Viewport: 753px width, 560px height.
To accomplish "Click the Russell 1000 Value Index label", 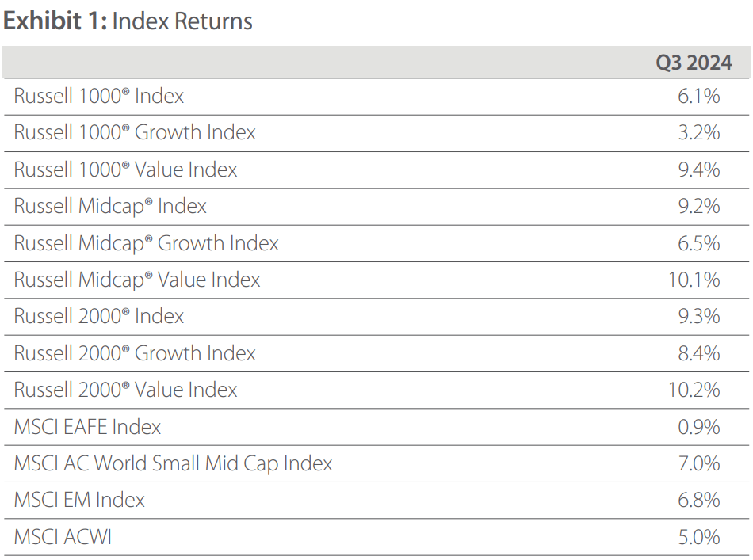I will pyautogui.click(x=125, y=170).
